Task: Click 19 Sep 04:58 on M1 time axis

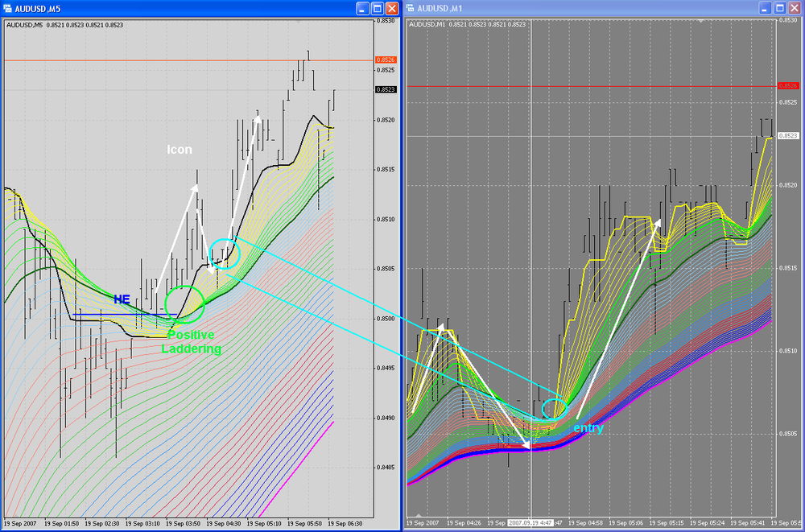Action: pyautogui.click(x=586, y=523)
